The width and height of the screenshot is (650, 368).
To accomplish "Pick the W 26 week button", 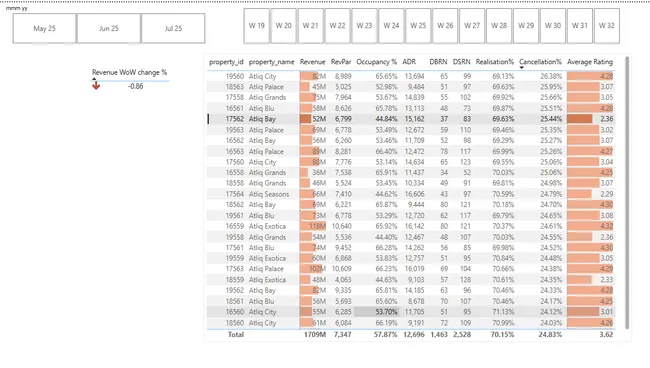I will [445, 26].
